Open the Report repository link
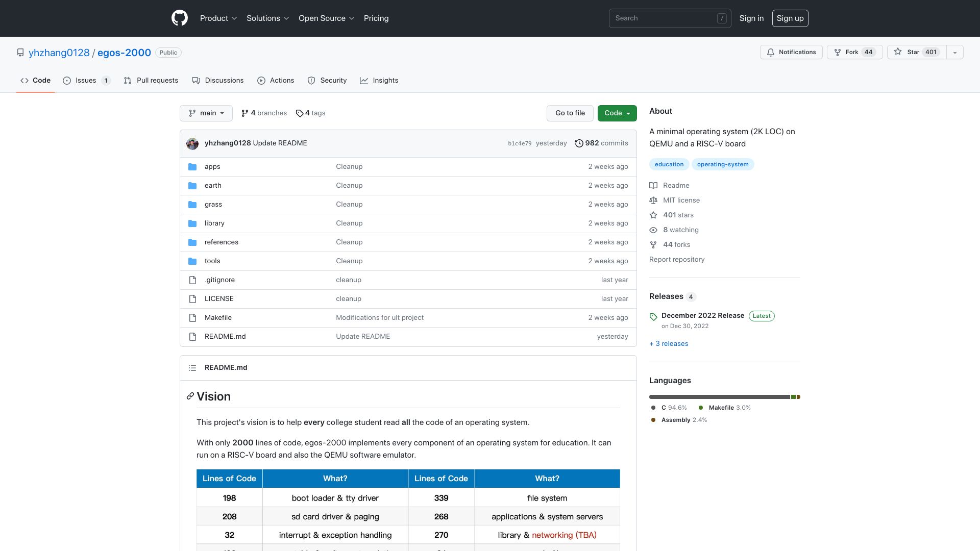Viewport: 980px width, 551px height. coord(677,260)
